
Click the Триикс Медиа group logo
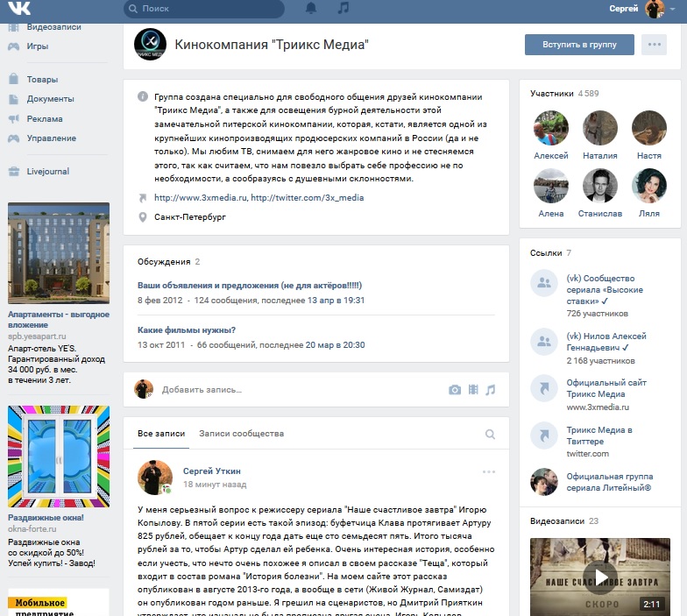point(151,44)
